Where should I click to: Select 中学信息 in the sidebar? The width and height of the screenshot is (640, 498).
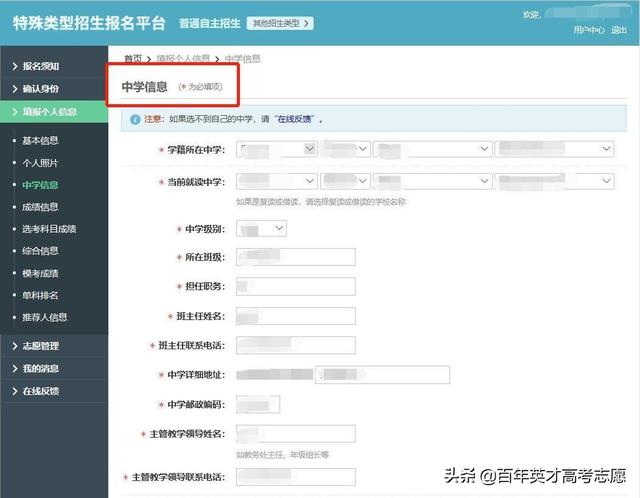(40, 185)
